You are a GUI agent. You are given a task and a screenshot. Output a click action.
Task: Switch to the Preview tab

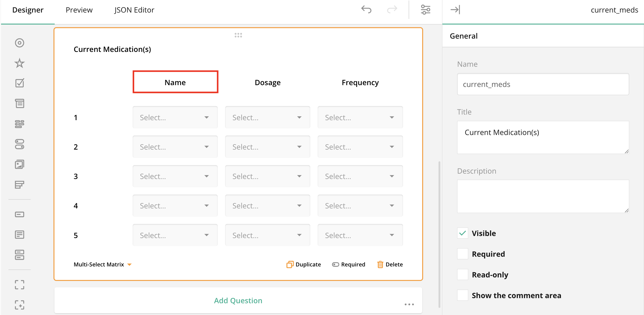(x=79, y=10)
